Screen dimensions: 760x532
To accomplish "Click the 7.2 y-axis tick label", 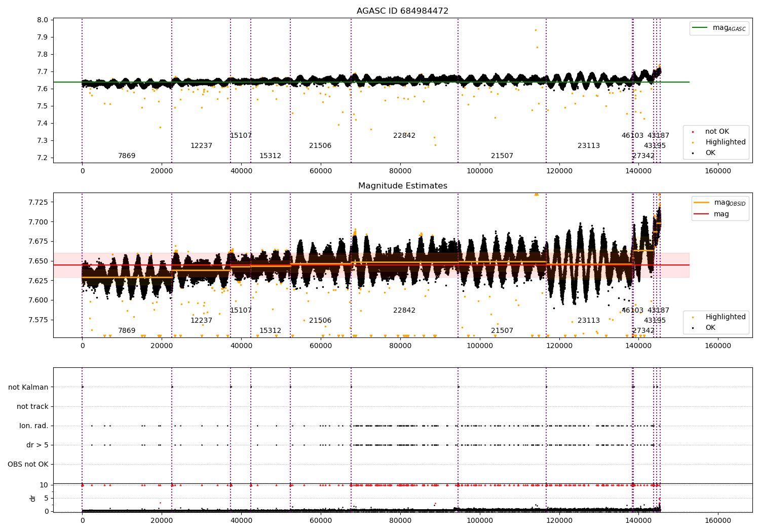I will click(x=43, y=158).
